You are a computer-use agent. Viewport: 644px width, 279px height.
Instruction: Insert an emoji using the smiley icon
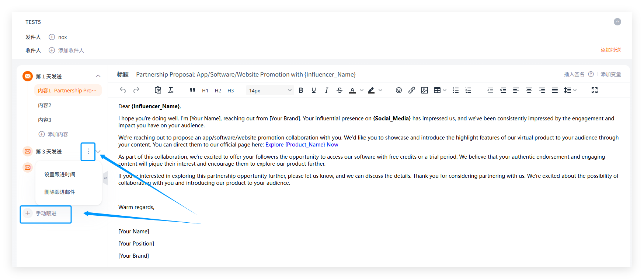[x=398, y=90]
